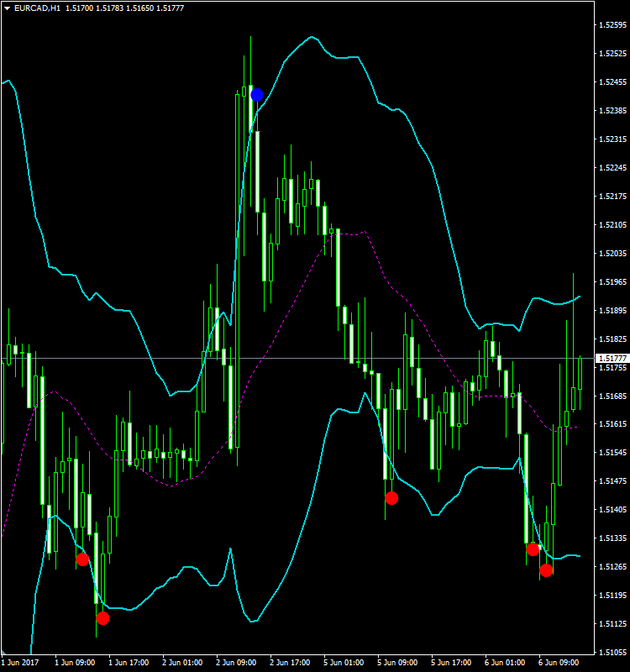This screenshot has height=672, width=630.
Task: Click the EURCAD,H1 symbol label
Action: 37,8
